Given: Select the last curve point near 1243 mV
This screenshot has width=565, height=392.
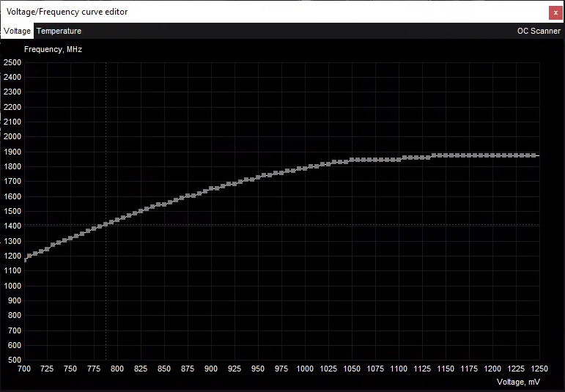Looking at the screenshot, I should point(533,155).
